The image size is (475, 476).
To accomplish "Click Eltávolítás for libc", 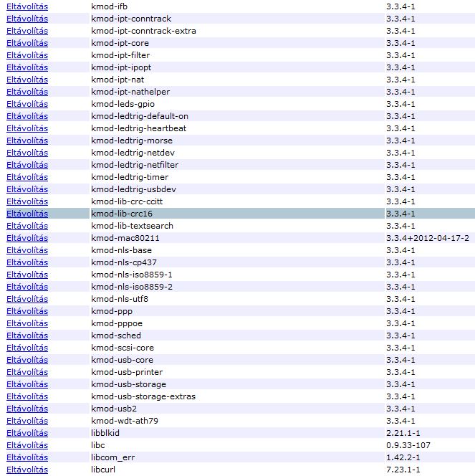I will click(27, 445).
